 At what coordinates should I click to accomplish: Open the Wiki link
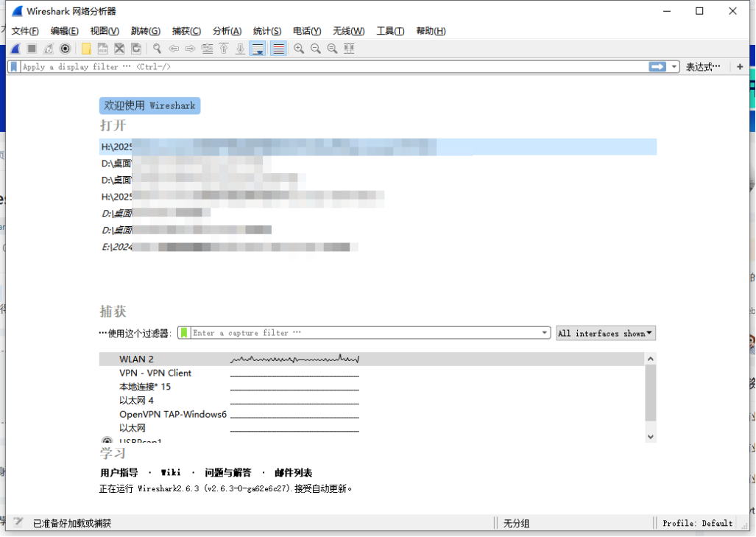click(171, 473)
